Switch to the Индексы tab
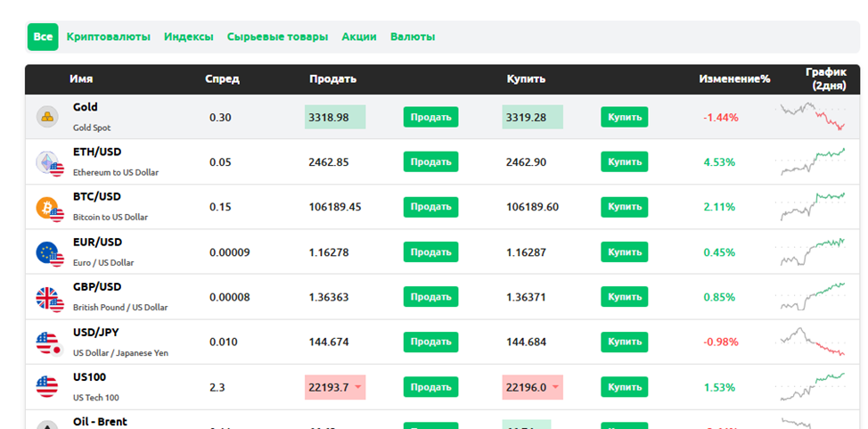This screenshot has width=868, height=429. pyautogui.click(x=189, y=37)
